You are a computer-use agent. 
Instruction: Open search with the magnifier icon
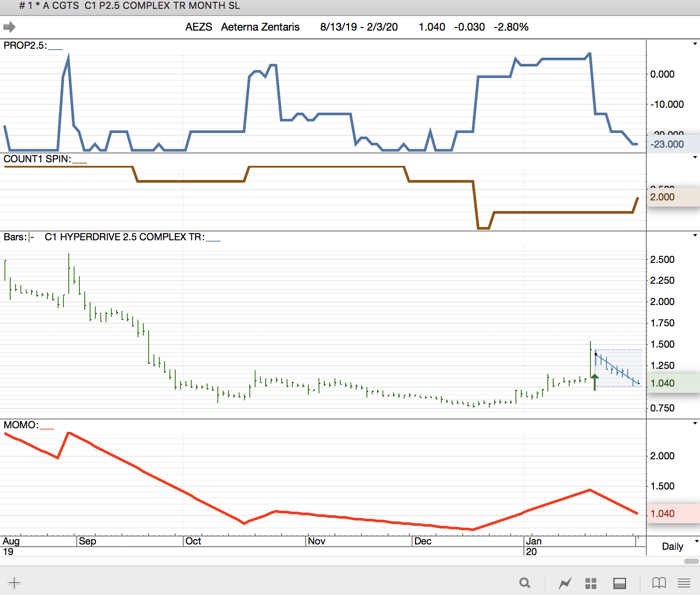click(x=525, y=583)
